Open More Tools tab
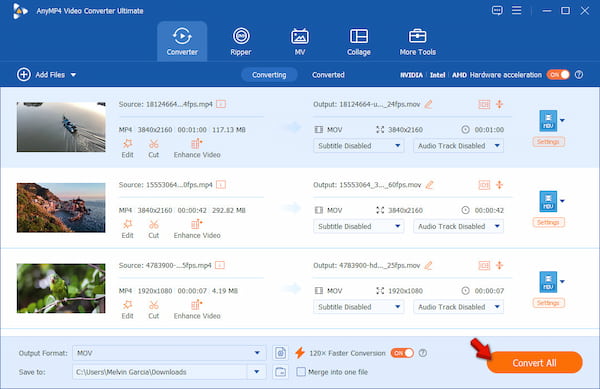The width and height of the screenshot is (600, 389). [x=417, y=41]
